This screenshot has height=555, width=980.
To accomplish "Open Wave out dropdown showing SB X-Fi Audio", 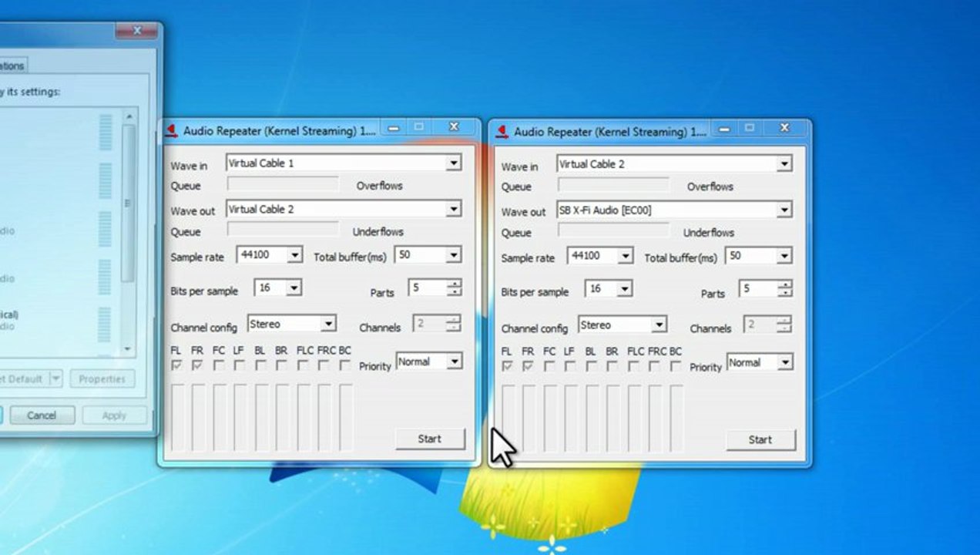I will (674, 210).
